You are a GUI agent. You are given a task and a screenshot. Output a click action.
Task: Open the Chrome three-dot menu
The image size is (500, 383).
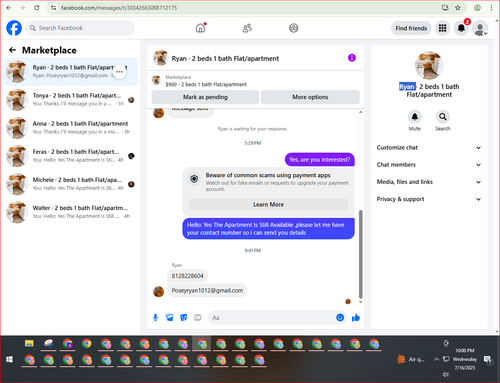[491, 8]
